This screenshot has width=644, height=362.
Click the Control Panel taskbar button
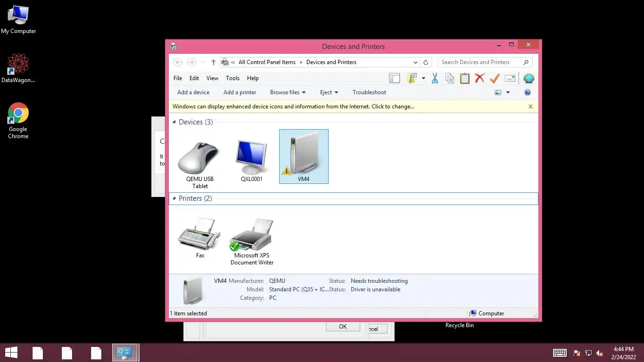pos(125,353)
